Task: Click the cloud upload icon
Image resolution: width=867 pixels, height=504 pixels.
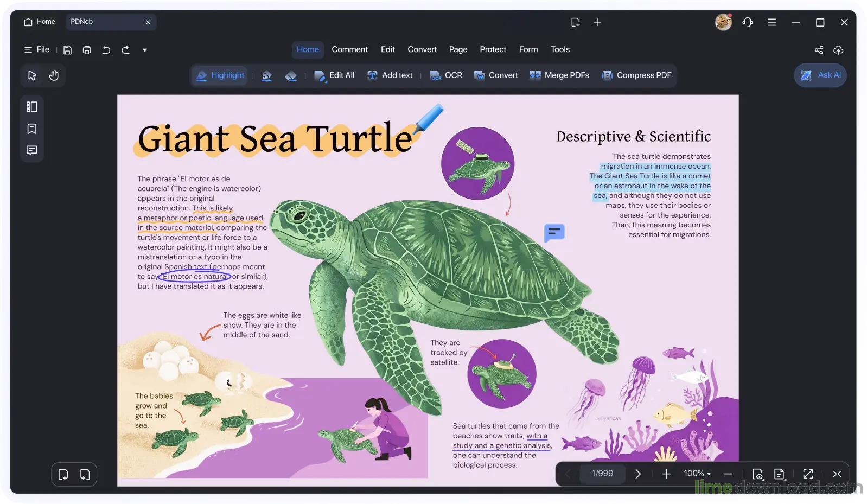Action: pyautogui.click(x=838, y=50)
